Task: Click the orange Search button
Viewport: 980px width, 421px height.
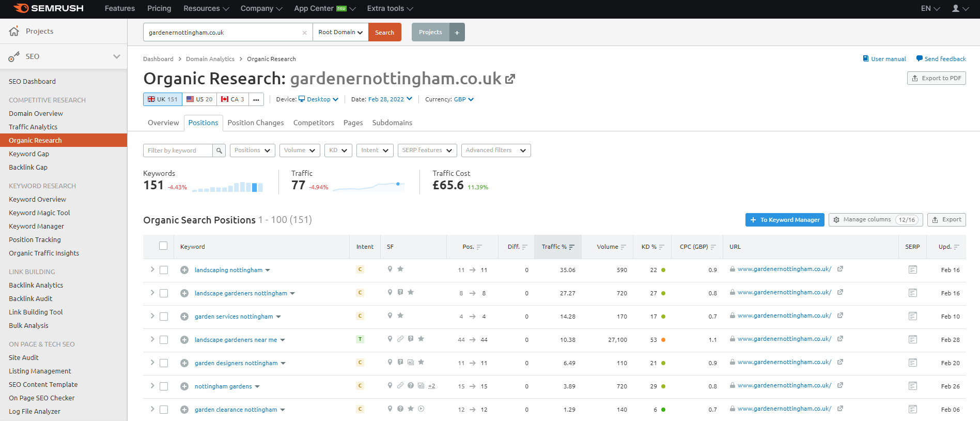Action: 385,32
